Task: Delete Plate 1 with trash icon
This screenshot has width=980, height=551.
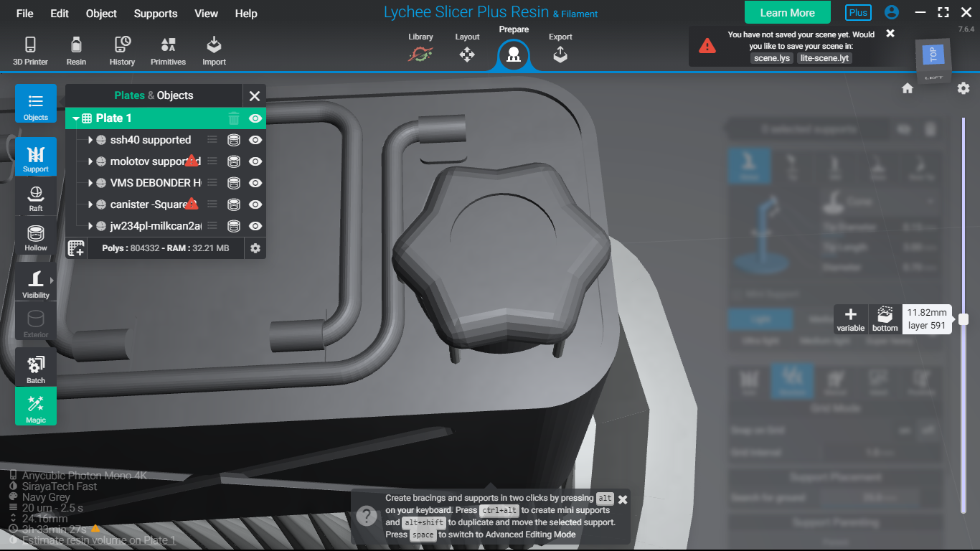Action: (234, 118)
